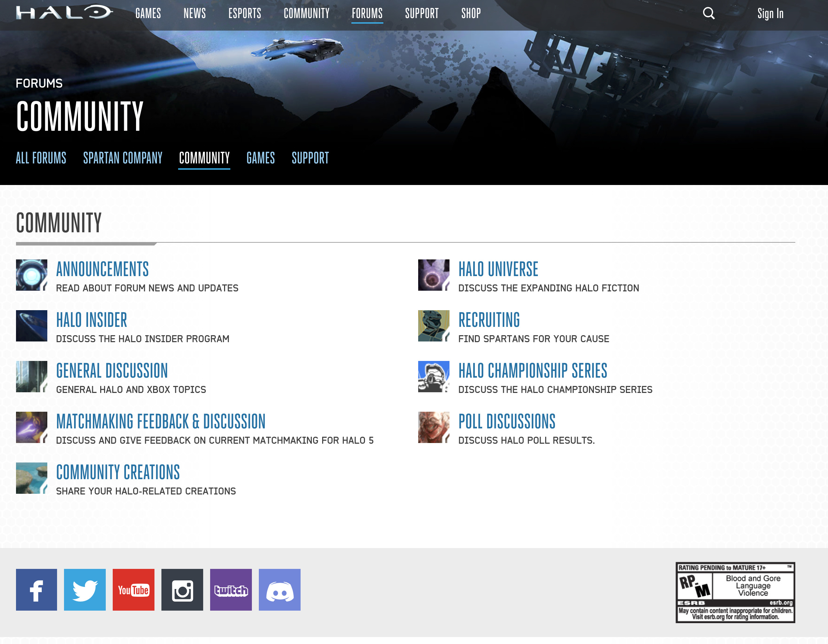Open Community in the top navigation bar
The image size is (828, 644).
[307, 14]
